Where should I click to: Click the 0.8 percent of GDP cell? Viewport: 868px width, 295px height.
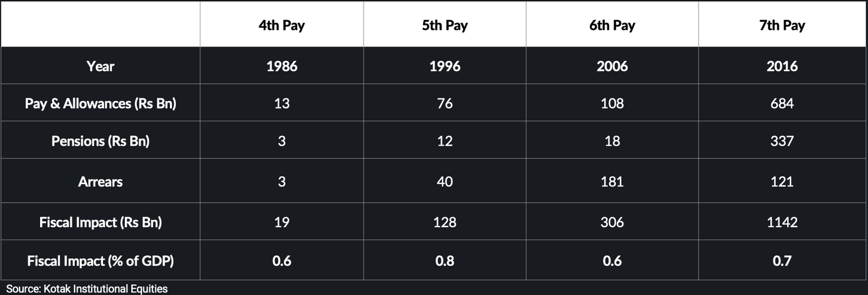click(445, 261)
